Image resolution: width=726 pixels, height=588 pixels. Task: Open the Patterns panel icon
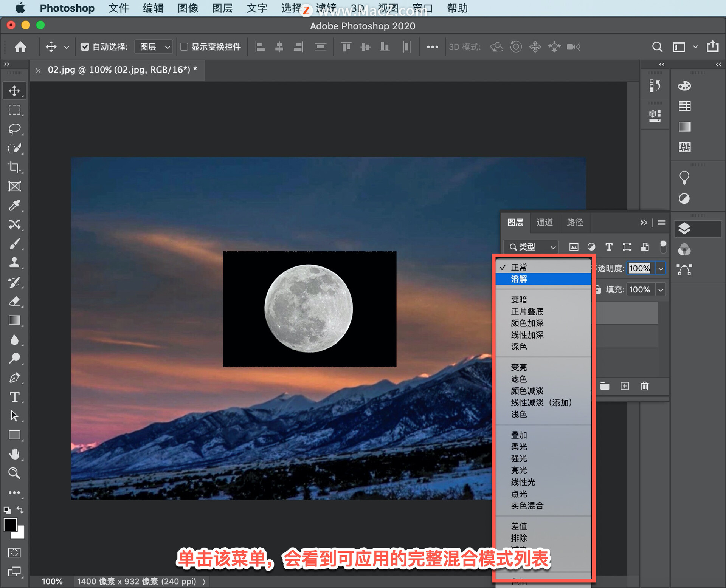684,147
